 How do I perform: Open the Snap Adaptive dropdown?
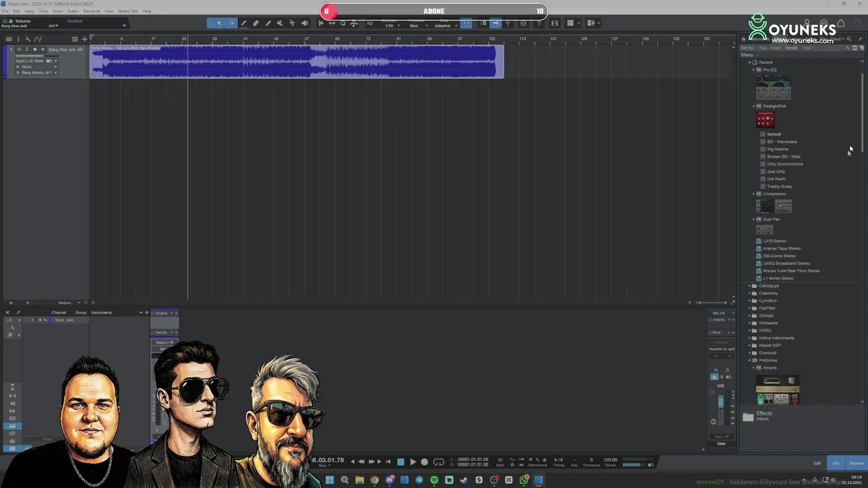(445, 26)
